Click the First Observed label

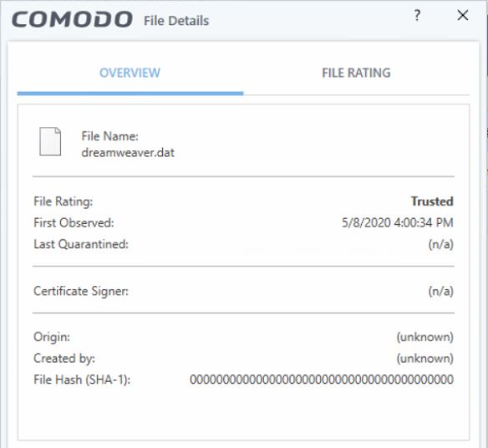74,222
